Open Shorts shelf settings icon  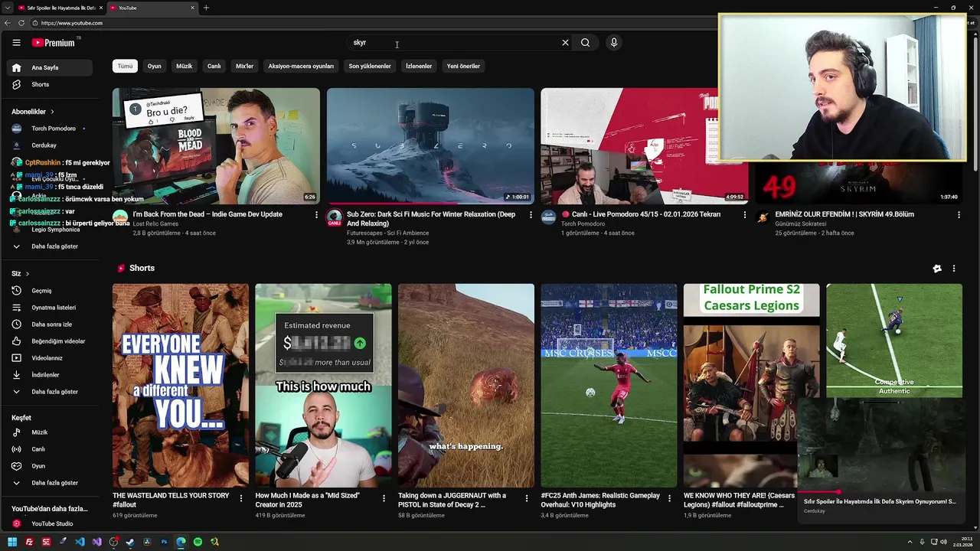(937, 269)
